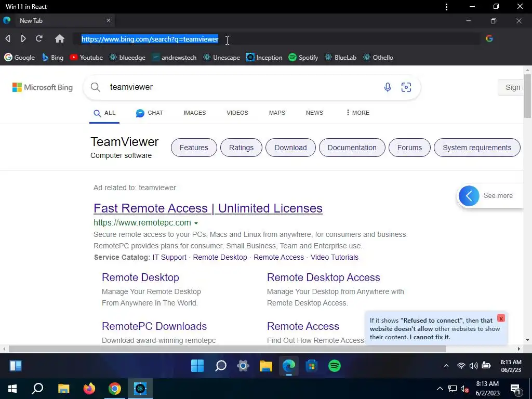532x399 pixels.
Task: Open the blueedge bookmark
Action: (x=127, y=57)
